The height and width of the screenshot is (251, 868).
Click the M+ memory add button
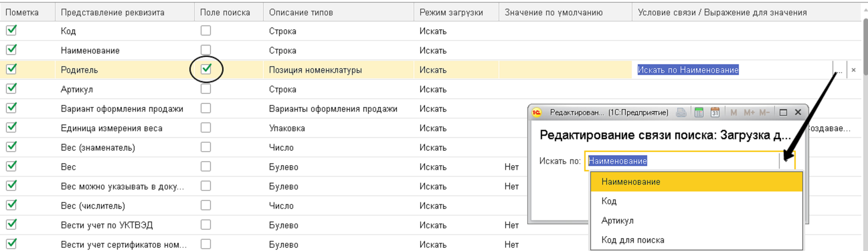(x=749, y=113)
